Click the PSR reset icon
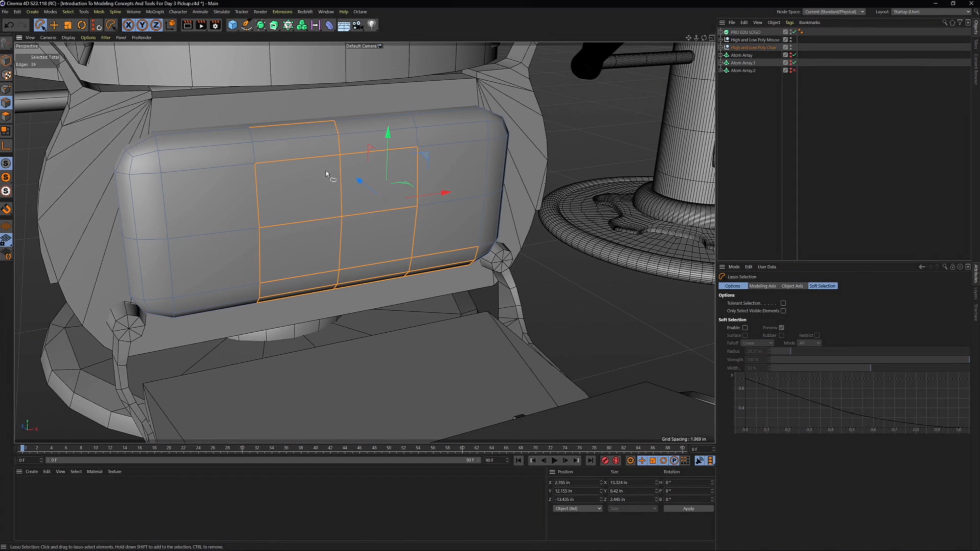 pyautogui.click(x=96, y=25)
